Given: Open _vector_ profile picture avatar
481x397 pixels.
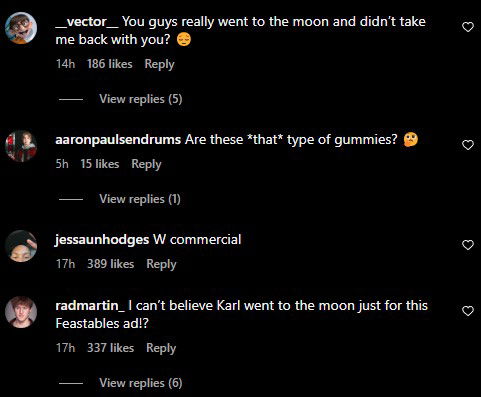Looking at the screenshot, I should click(21, 28).
